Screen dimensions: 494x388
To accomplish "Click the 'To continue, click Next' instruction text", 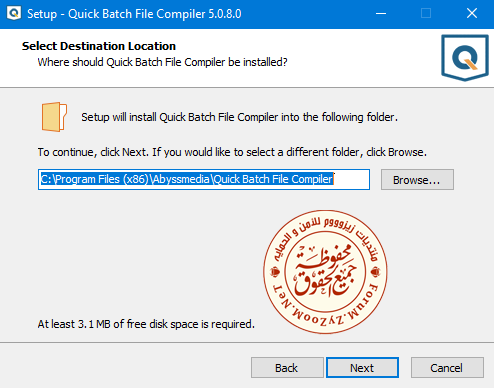I will pyautogui.click(x=232, y=152).
